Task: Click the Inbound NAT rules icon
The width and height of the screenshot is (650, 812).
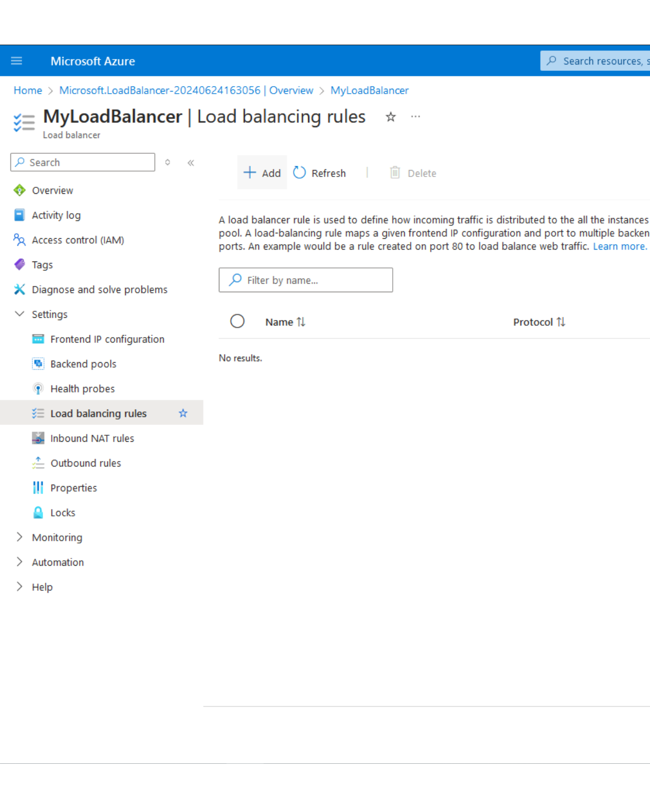Action: pos(38,438)
